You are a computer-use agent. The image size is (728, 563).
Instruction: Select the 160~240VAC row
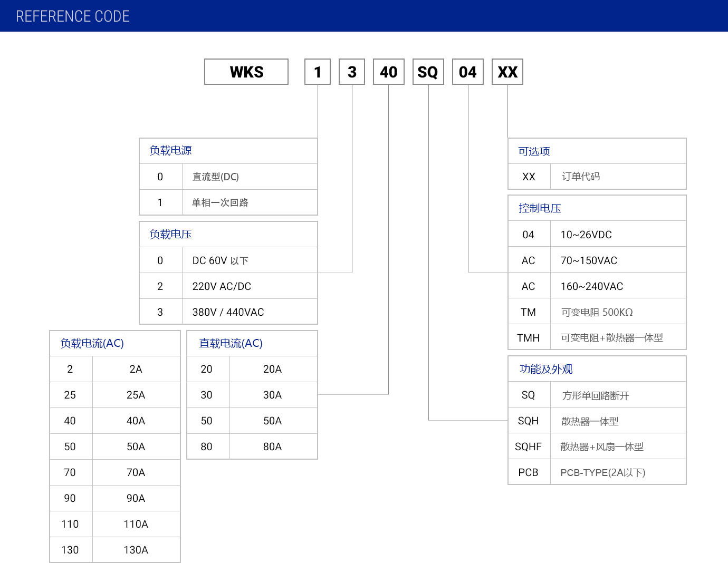tap(597, 286)
